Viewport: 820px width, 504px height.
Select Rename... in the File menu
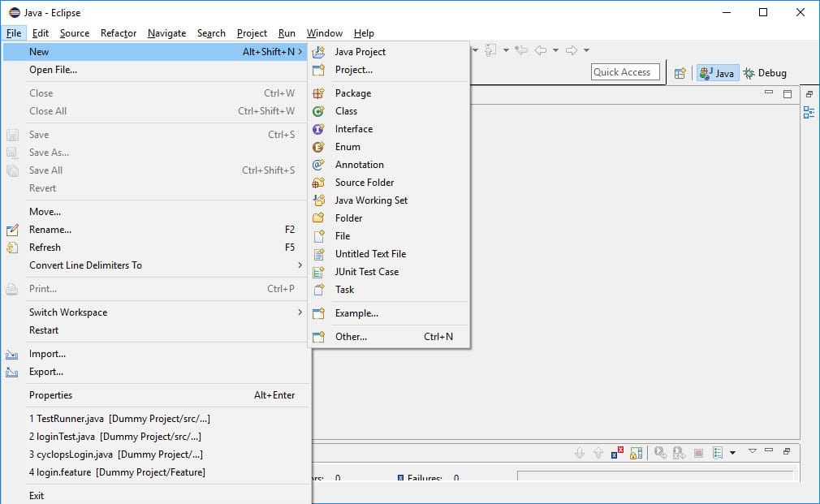[155, 230]
